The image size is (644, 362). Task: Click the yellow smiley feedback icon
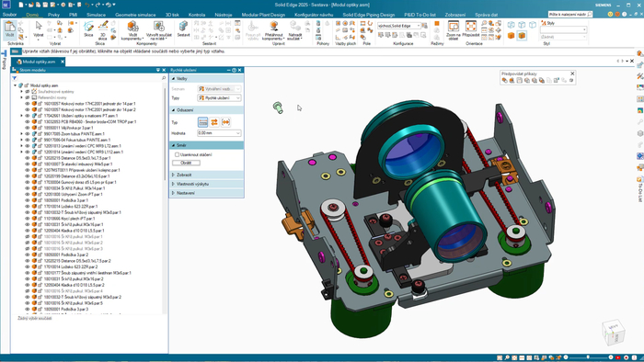coord(610,14)
